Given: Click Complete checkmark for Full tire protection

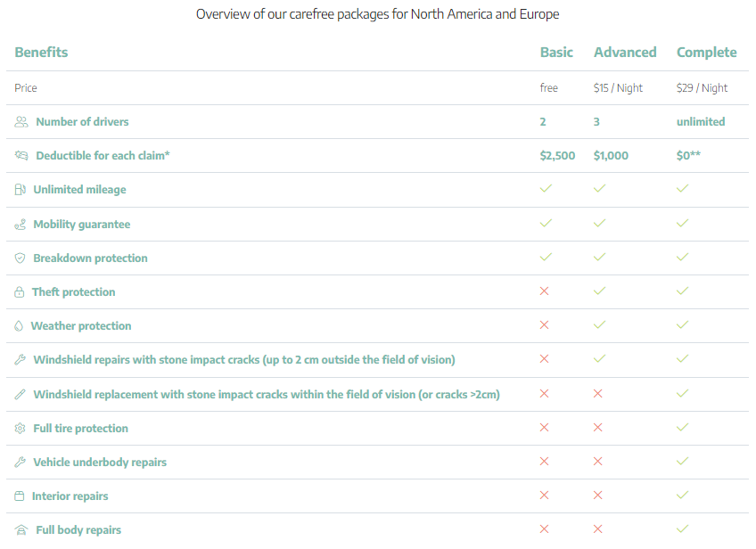Looking at the screenshot, I should pyautogui.click(x=682, y=427).
